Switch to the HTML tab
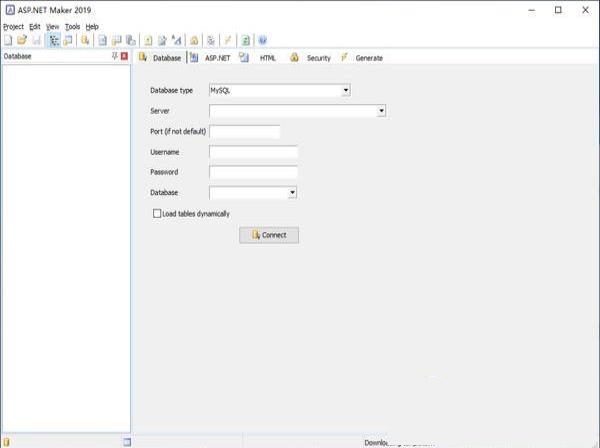Image resolution: width=600 pixels, height=448 pixels. pos(257,58)
